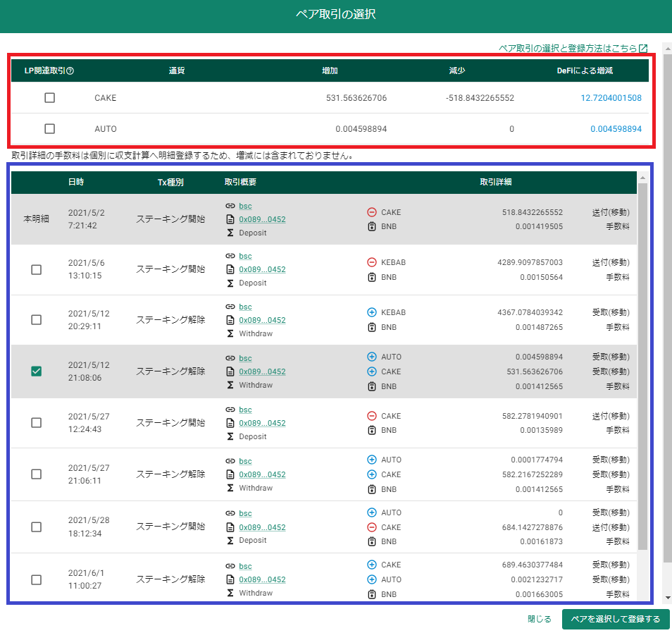Click the 閉じる button
The height and width of the screenshot is (633, 672).
click(x=539, y=619)
